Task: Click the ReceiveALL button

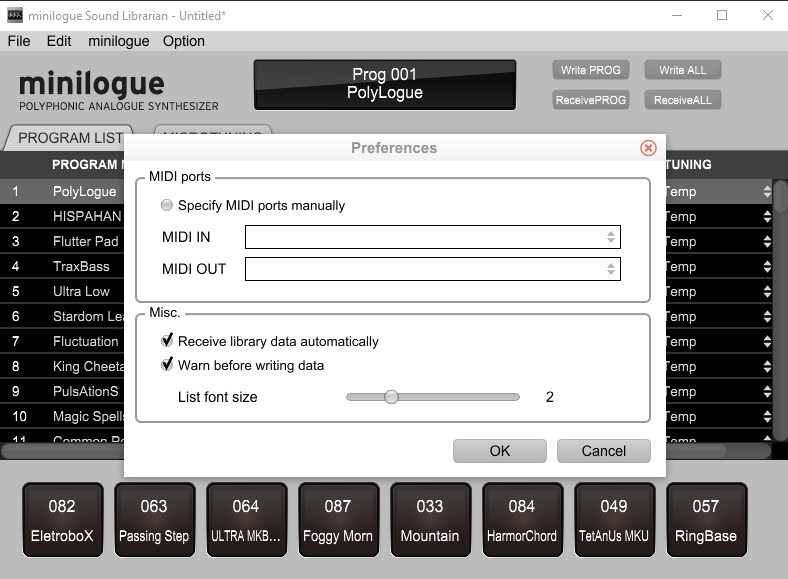Action: pos(682,100)
